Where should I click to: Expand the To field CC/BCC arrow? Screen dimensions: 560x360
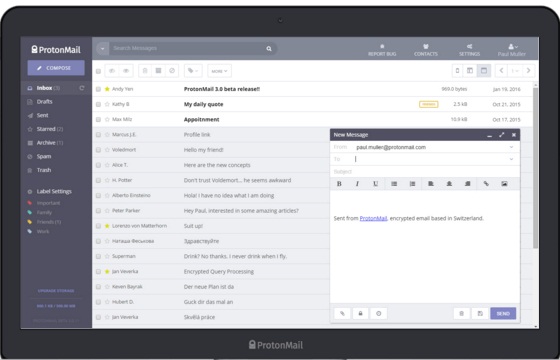click(x=511, y=159)
